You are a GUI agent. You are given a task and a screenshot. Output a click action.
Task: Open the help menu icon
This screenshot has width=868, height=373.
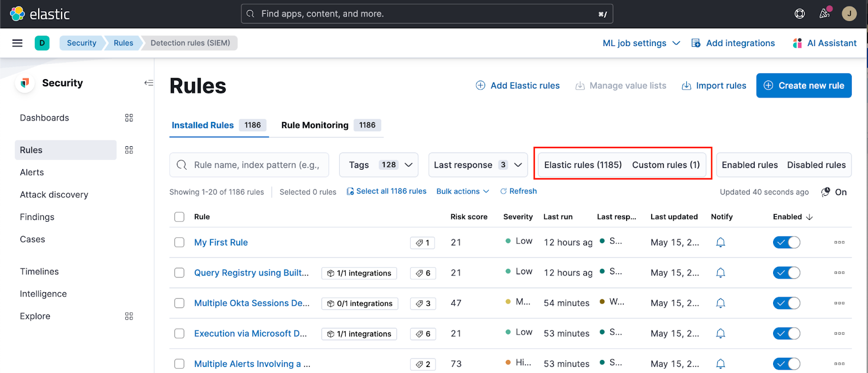(x=800, y=14)
